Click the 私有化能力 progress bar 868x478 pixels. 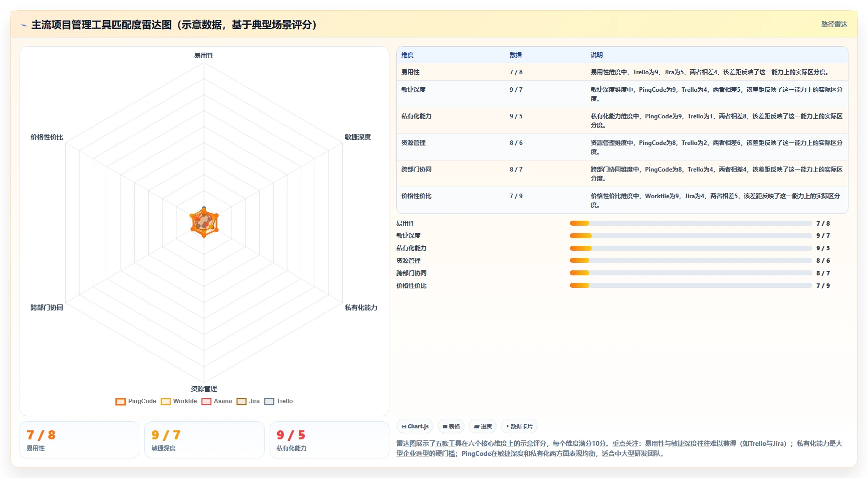[x=691, y=248]
